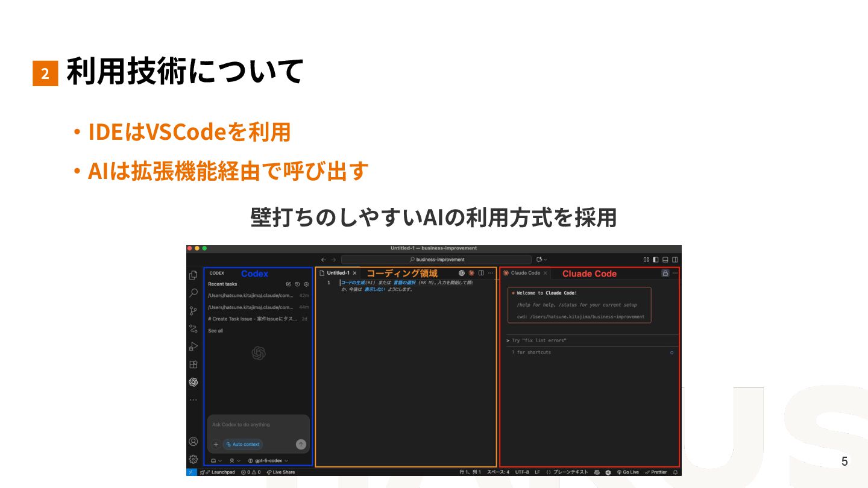Change indentation via スペース: 4 status item
Image resolution: width=868 pixels, height=488 pixels.
[x=498, y=472]
